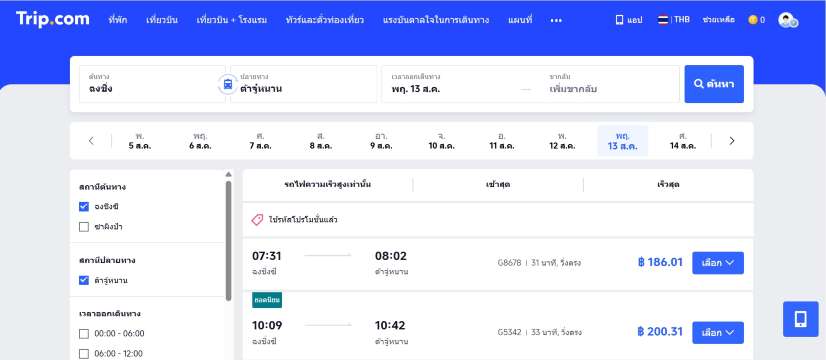Select date ส. 8 ส.ค.

[x=321, y=141]
